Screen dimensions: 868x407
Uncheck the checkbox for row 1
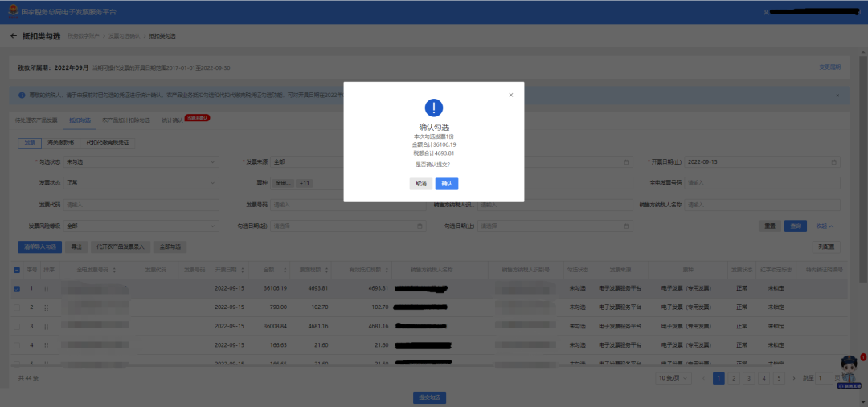click(x=17, y=288)
